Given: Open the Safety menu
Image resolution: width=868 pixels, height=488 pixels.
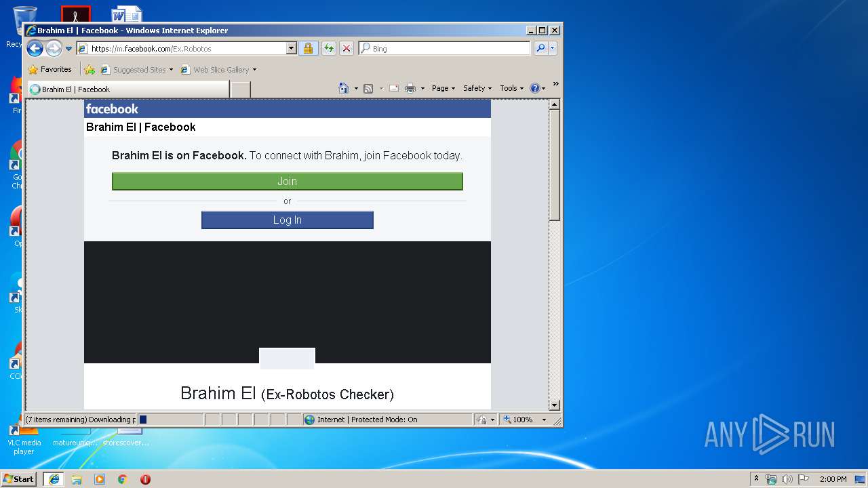Looking at the screenshot, I should tap(477, 88).
